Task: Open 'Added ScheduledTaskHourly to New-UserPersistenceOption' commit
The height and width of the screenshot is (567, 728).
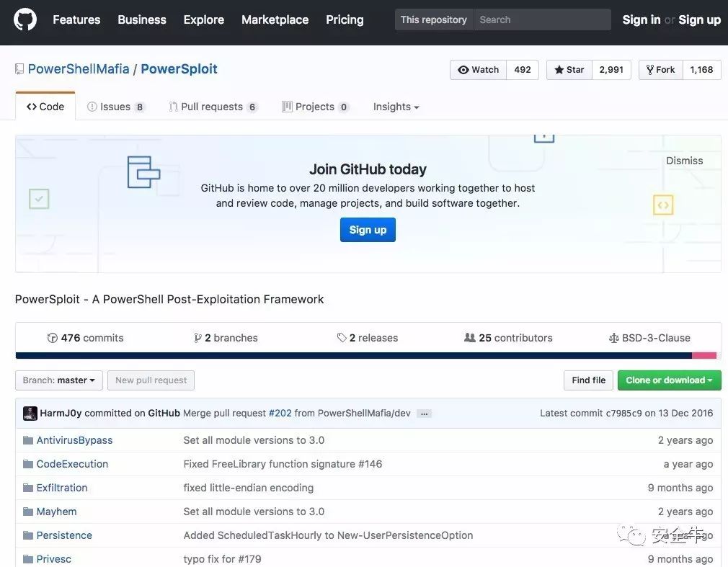Action: [x=328, y=535]
